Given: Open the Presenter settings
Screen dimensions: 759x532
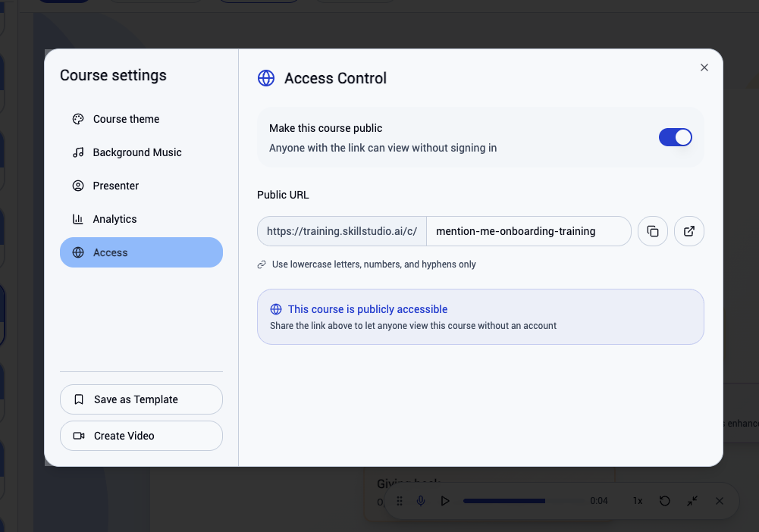Looking at the screenshot, I should tap(141, 186).
